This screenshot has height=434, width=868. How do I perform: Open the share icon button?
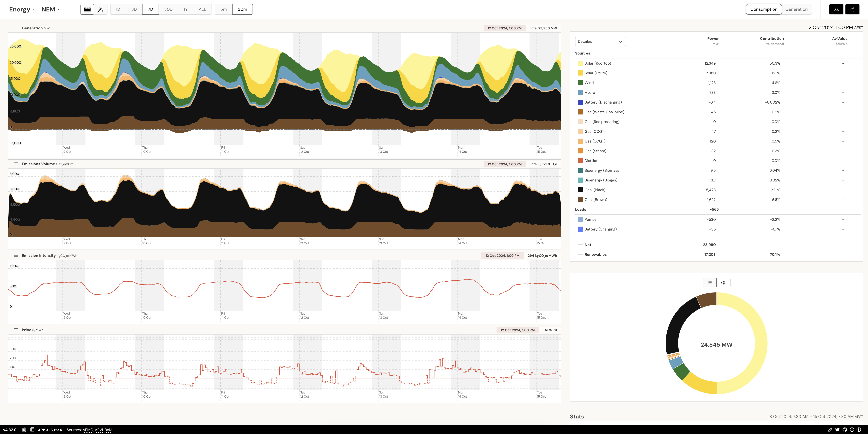coord(852,9)
